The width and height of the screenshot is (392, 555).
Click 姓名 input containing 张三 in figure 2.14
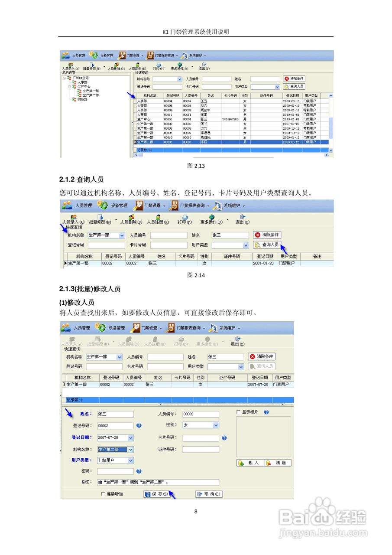click(230, 235)
